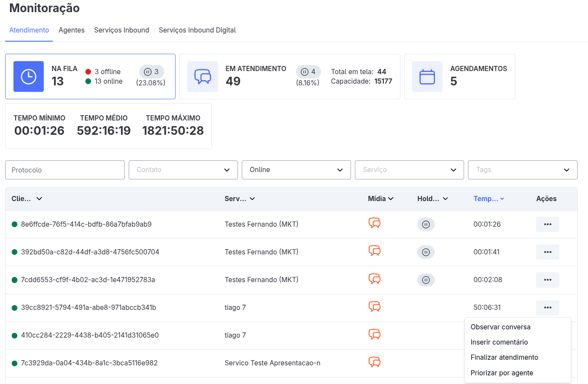Choose Finalizar atendimento in the menu
Viewport: 588px width, 384px height.
(504, 358)
